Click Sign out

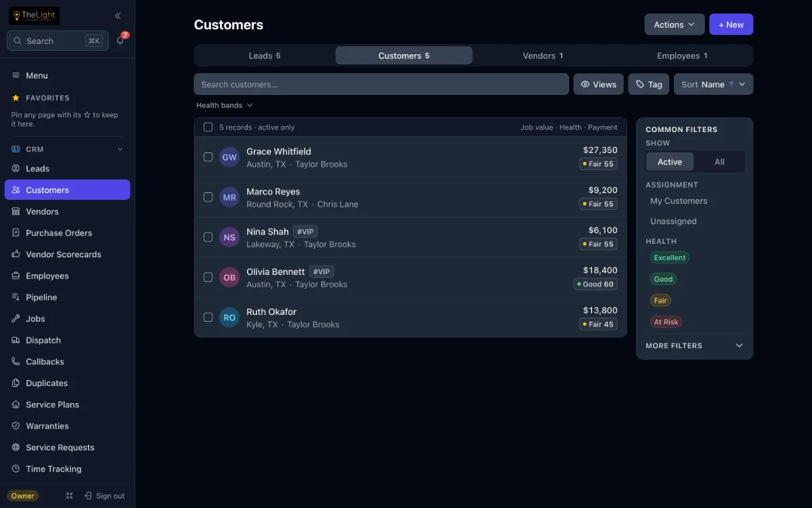pos(104,496)
